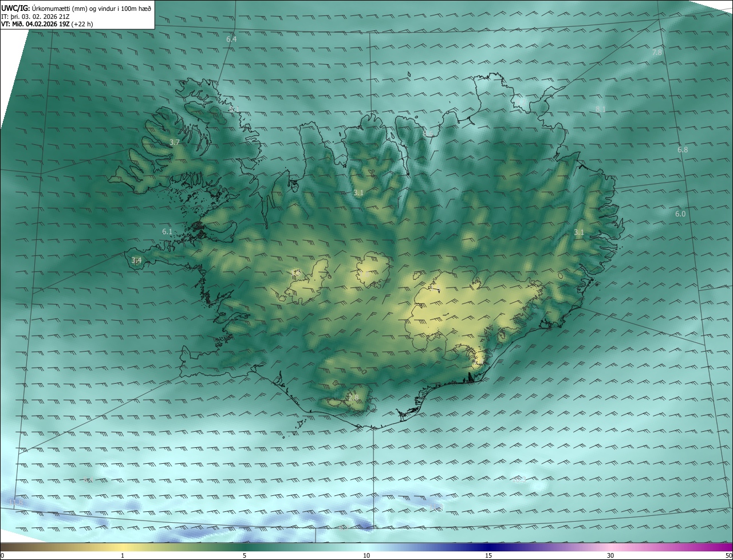Click the 3.7 value on Westfjords
Viewport: 733px width, 560px height.
pyautogui.click(x=175, y=142)
